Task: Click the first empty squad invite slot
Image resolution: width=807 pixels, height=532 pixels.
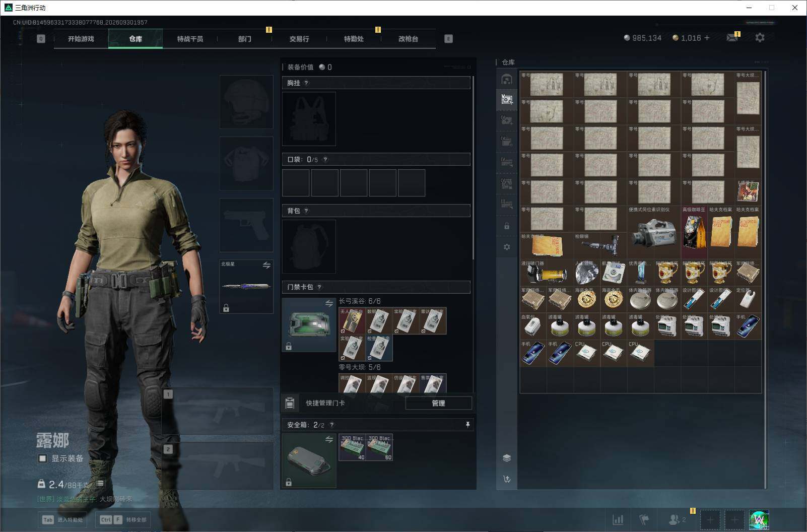Action: point(710,519)
